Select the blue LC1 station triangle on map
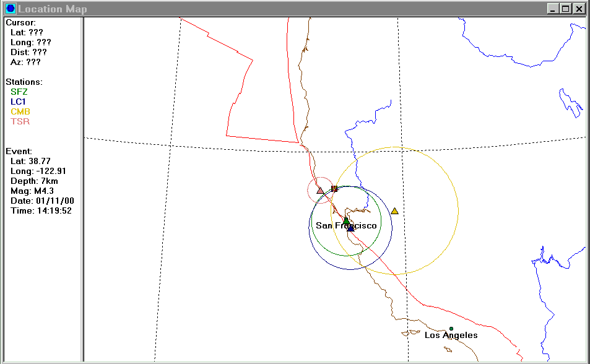This screenshot has height=364, width=590. pyautogui.click(x=350, y=228)
